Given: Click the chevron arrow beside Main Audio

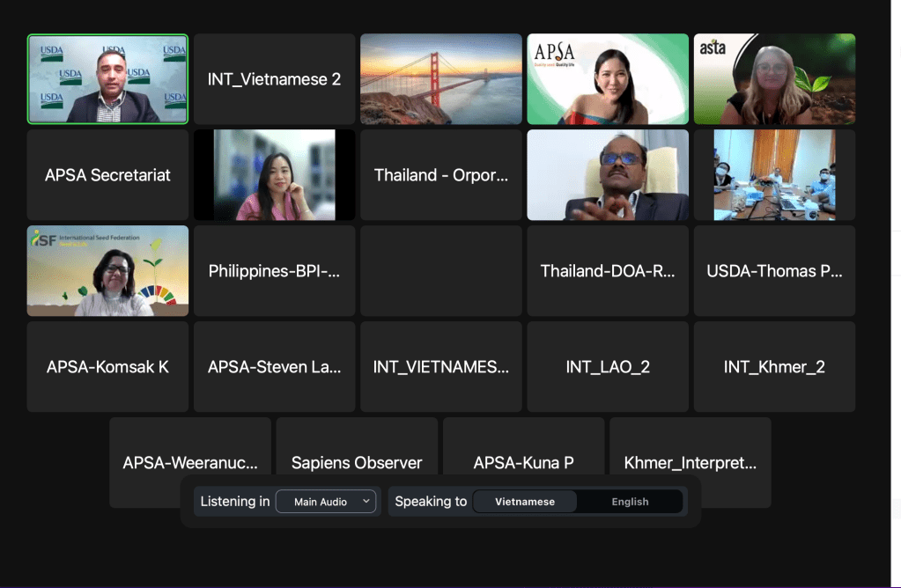Looking at the screenshot, I should coord(367,502).
